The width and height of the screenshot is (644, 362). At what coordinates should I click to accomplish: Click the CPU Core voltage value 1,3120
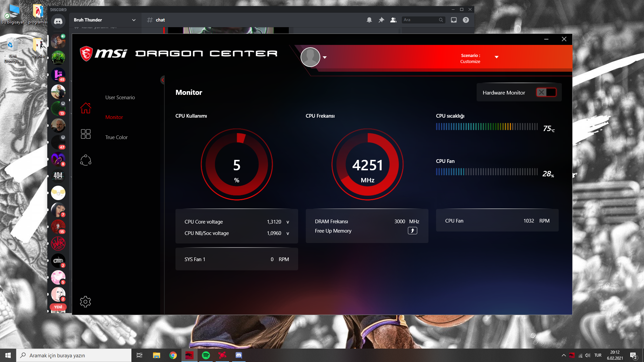click(x=274, y=222)
